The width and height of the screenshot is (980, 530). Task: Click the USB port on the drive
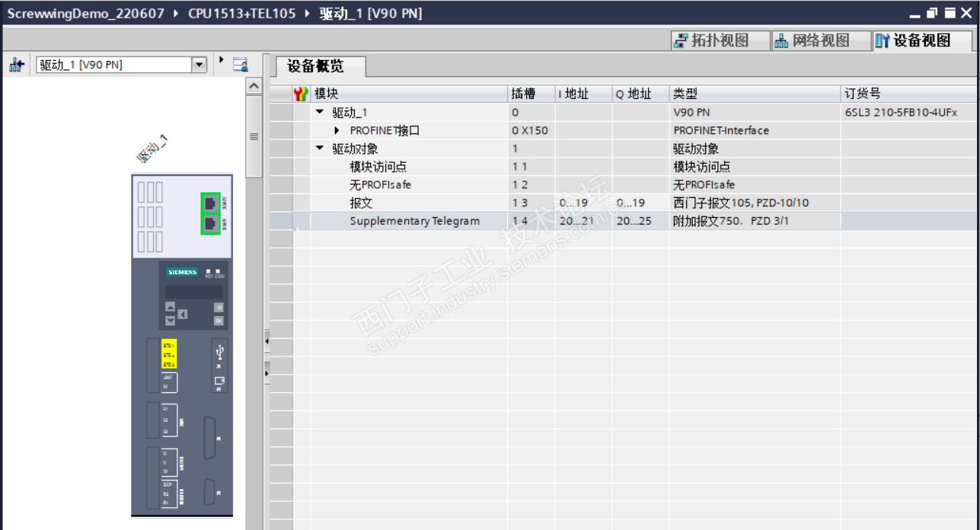click(219, 352)
